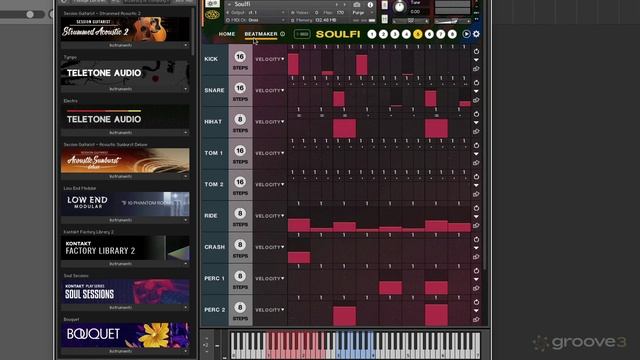The image size is (640, 360).
Task: Click first KICK step velocity bar
Action: coord(293,64)
